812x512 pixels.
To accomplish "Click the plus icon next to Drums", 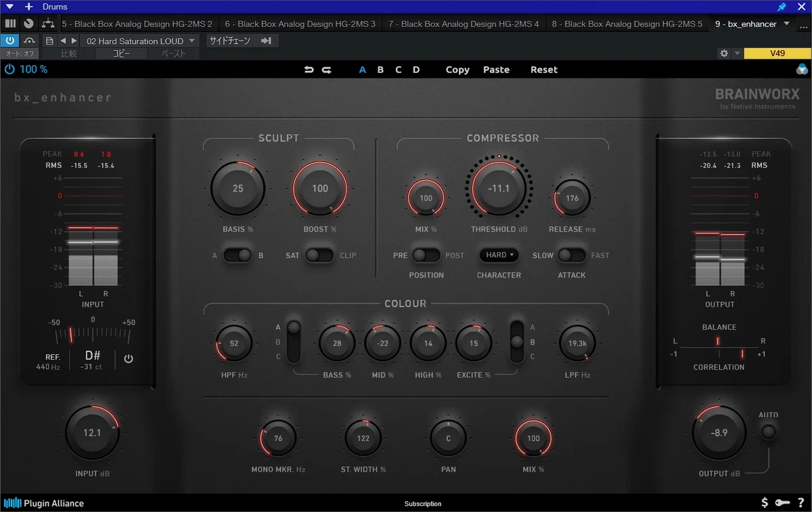I will (x=28, y=6).
